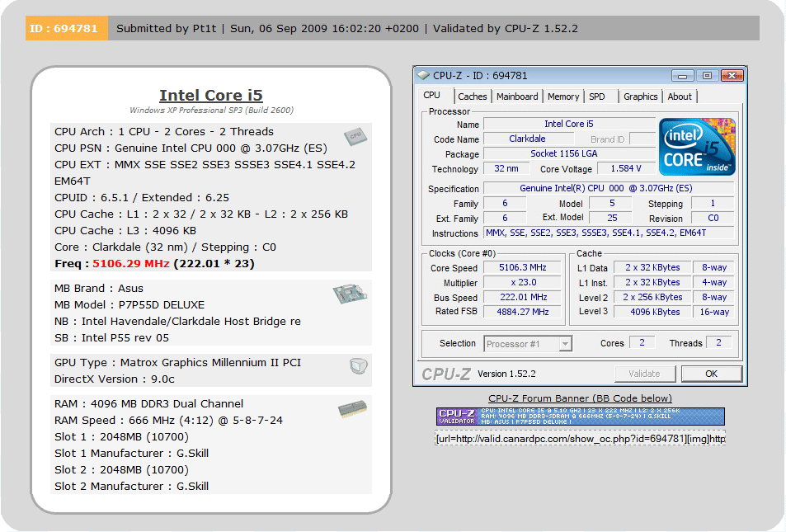Click the RAM module icon beside RAM line
The height and width of the screenshot is (532, 786).
(352, 408)
